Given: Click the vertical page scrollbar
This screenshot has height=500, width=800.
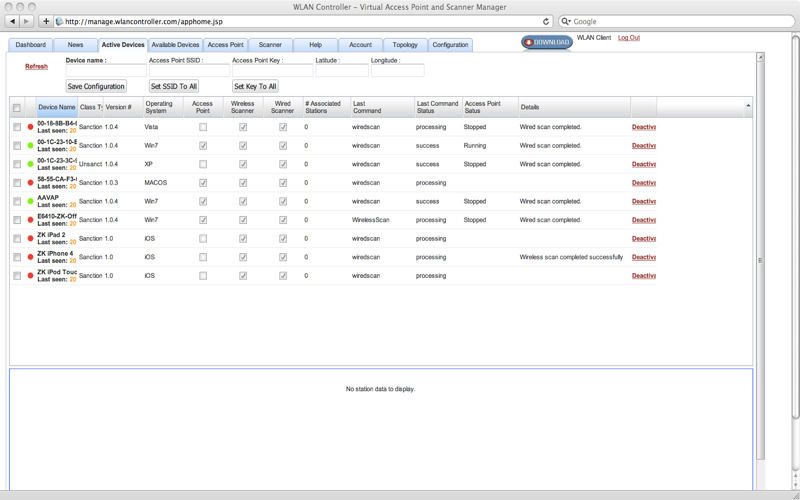Looking at the screenshot, I should pyautogui.click(x=760, y=260).
